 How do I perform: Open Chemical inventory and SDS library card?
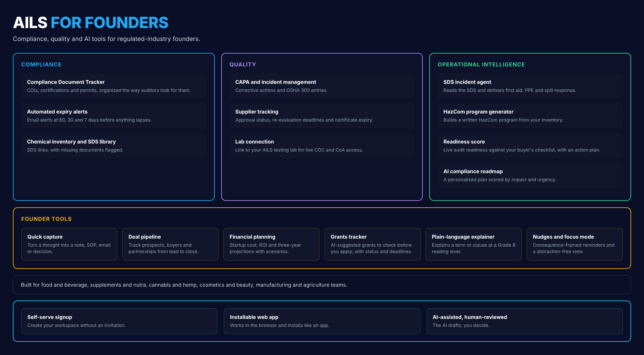pos(114,146)
